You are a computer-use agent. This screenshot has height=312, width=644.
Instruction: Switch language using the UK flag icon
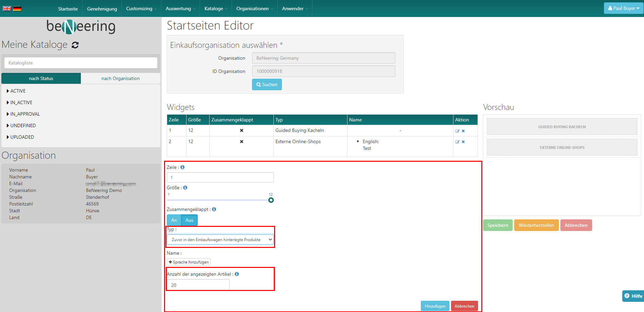(x=7, y=8)
